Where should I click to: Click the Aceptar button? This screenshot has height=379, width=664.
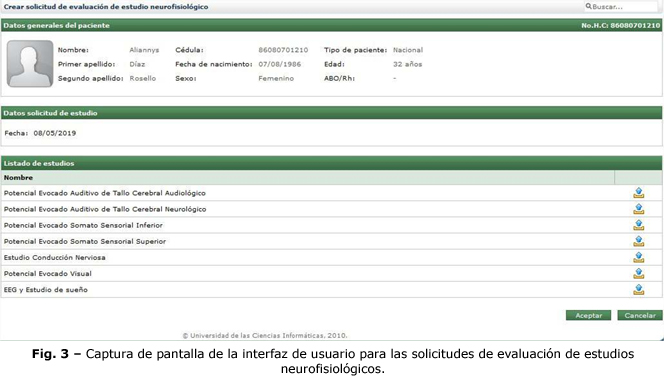(x=589, y=315)
